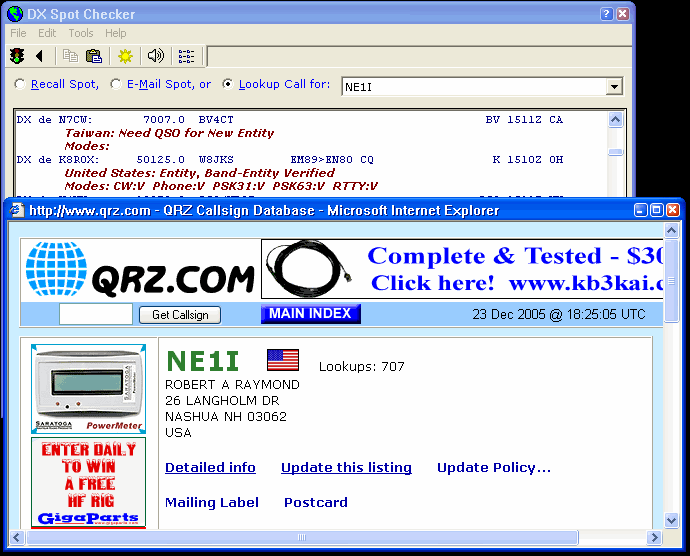Viewport: 690px width, 556px height.
Task: Open the File menu
Action: [x=18, y=33]
